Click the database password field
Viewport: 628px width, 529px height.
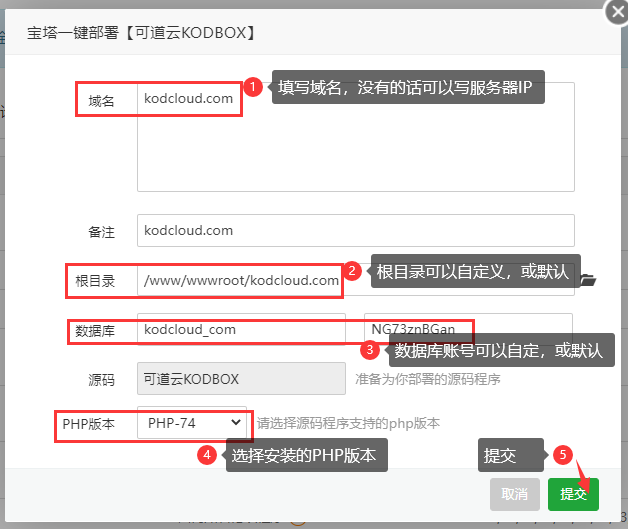[x=467, y=329]
